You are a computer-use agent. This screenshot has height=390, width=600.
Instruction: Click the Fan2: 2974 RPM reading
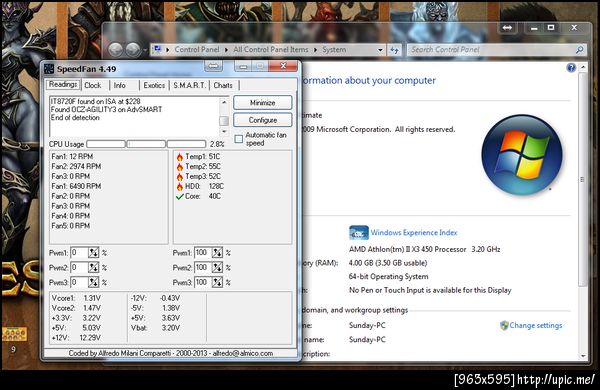point(76,166)
